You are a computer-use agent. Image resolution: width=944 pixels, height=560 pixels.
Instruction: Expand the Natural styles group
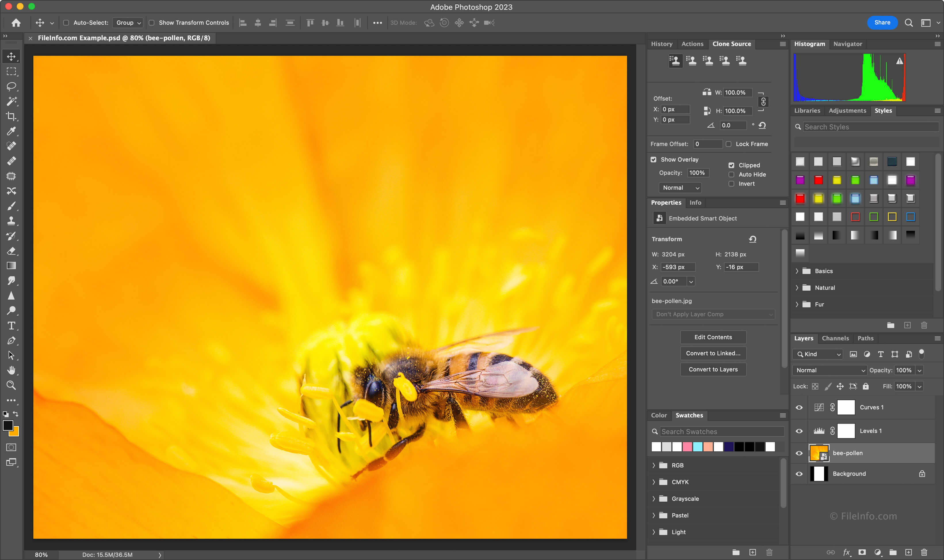click(797, 287)
